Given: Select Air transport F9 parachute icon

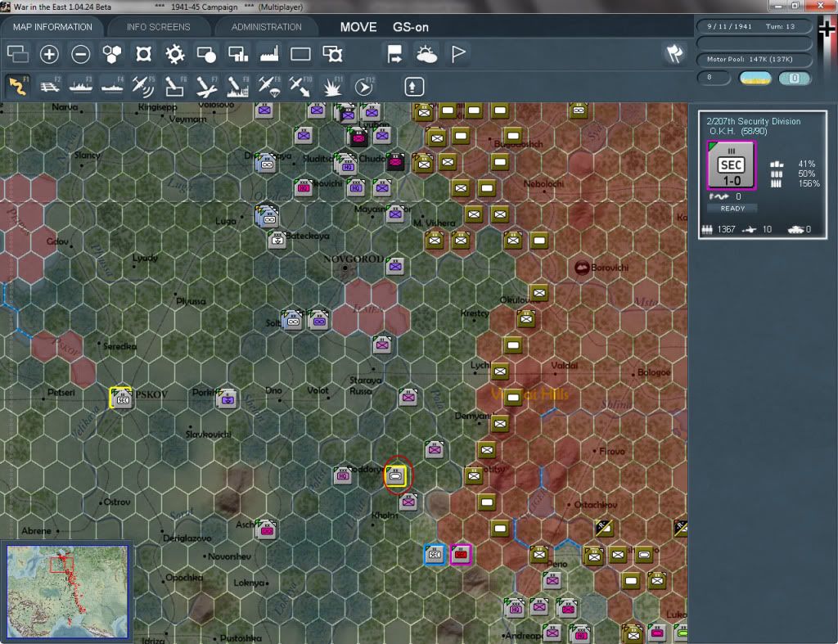Looking at the screenshot, I should coord(268,86).
